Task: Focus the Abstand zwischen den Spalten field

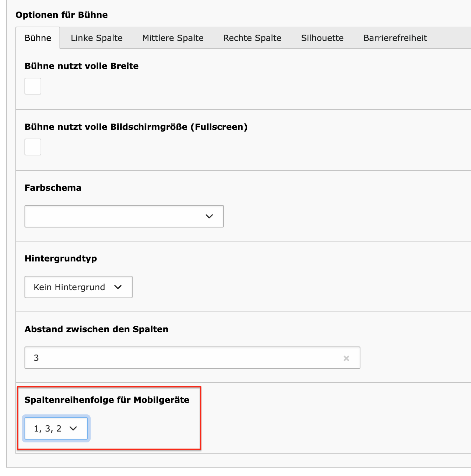Action: click(x=182, y=358)
